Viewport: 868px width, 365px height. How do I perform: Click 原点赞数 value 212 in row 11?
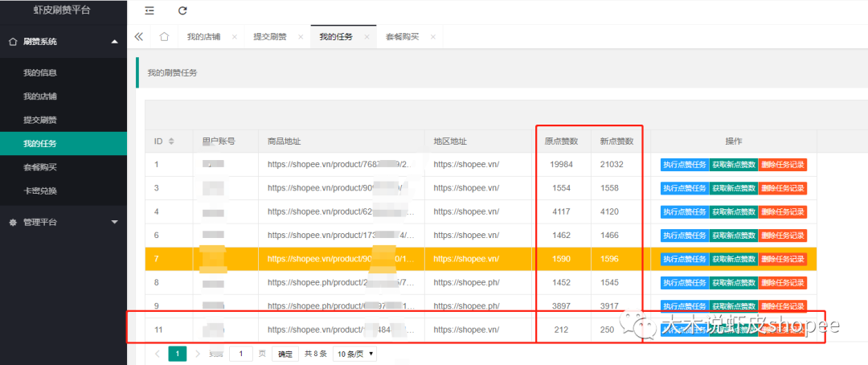(x=561, y=330)
